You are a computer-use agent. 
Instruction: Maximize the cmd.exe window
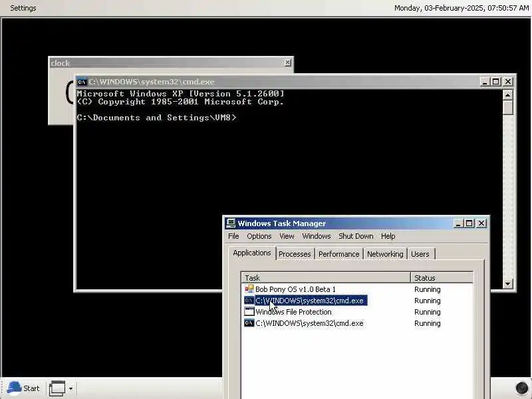pos(496,82)
